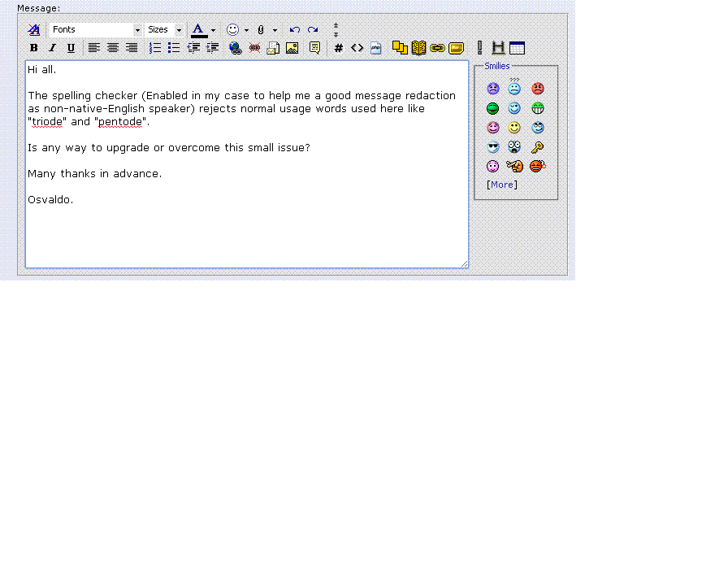Screen dimensions: 728x587
Task: Wrap selection in HTML tags (<> icon)
Action: pos(357,48)
